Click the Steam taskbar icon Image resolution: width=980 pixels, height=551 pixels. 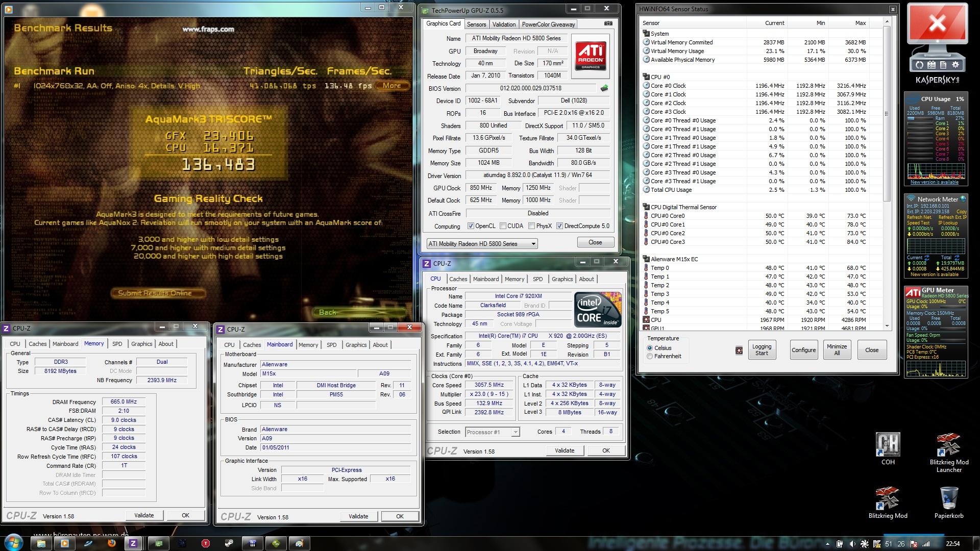coord(229,543)
